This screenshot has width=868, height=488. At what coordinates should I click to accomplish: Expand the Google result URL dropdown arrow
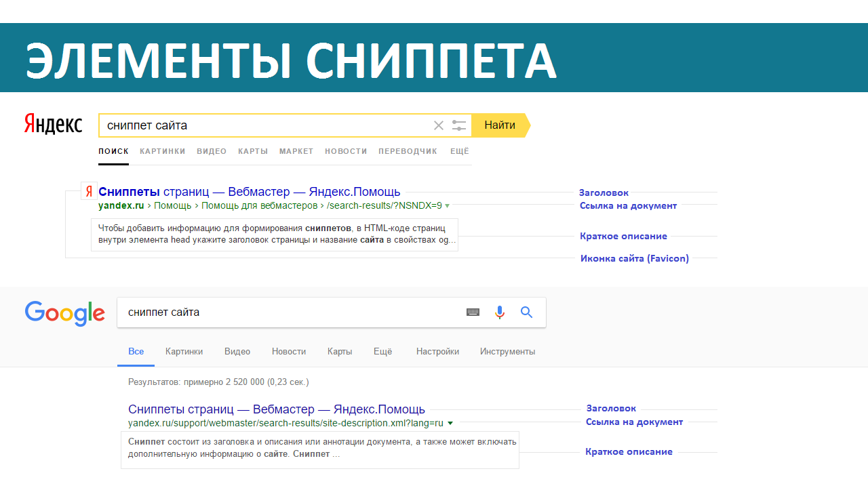[450, 423]
